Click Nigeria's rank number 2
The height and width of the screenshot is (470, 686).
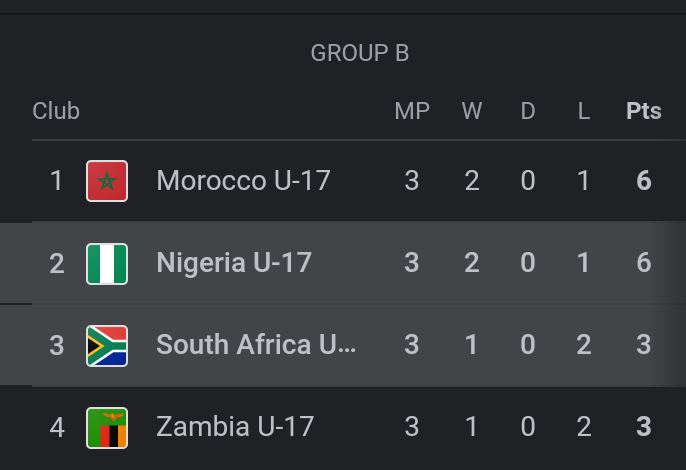[x=57, y=263]
